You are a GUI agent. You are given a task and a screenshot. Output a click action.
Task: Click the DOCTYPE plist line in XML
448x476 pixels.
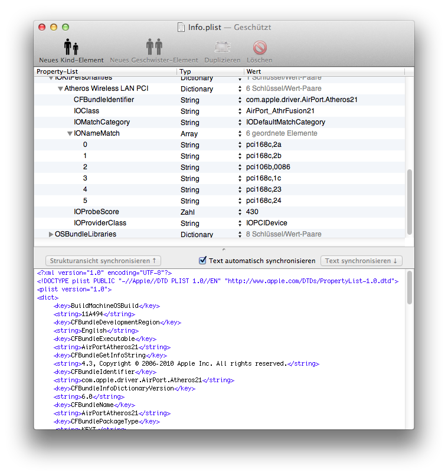217,281
